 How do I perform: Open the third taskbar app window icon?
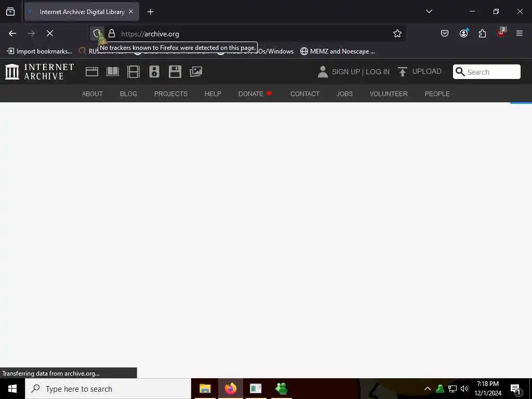point(256,389)
